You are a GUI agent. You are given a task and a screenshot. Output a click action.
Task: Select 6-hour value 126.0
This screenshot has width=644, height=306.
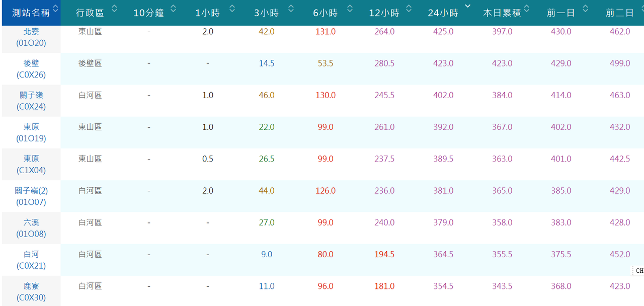click(x=326, y=191)
